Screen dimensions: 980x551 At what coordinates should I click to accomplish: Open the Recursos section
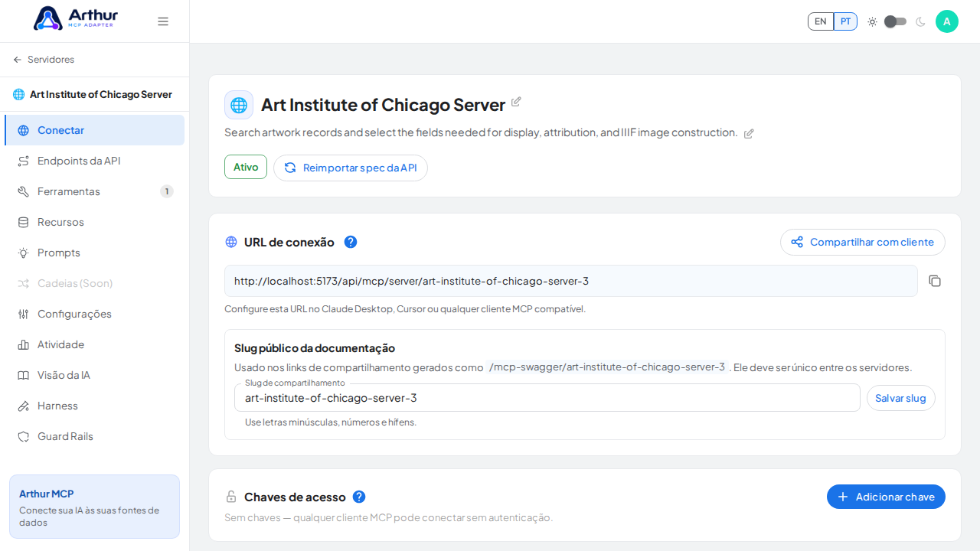[x=94, y=222]
